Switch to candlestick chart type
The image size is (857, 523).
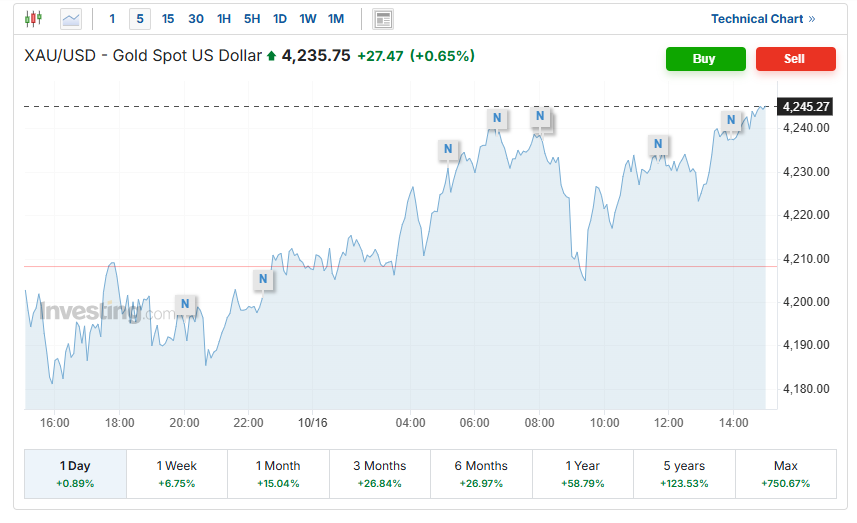pyautogui.click(x=34, y=19)
